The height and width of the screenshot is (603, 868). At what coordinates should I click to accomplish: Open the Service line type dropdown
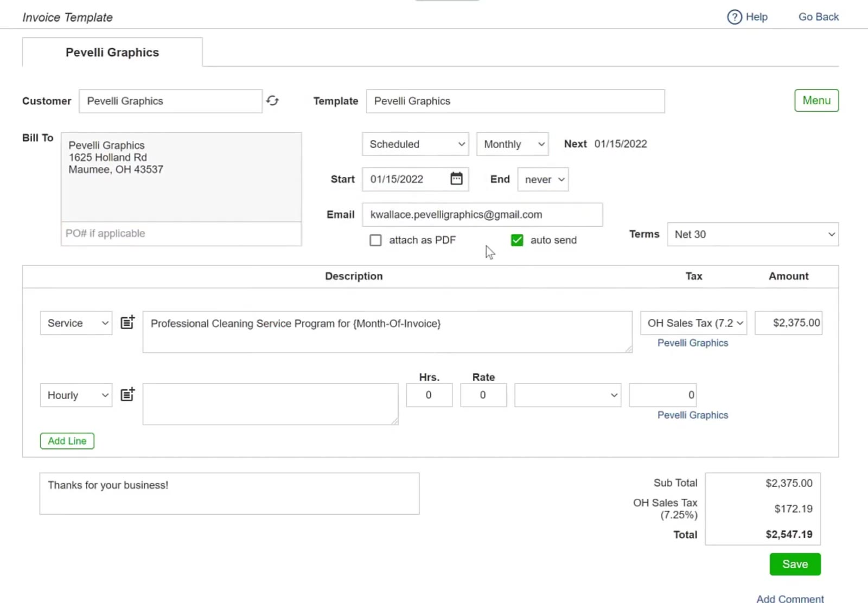(76, 323)
